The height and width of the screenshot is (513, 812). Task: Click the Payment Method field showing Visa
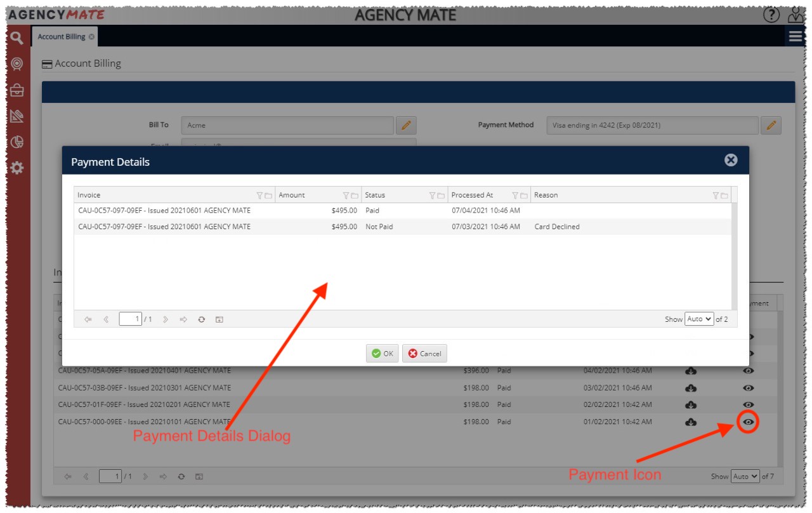pos(653,125)
